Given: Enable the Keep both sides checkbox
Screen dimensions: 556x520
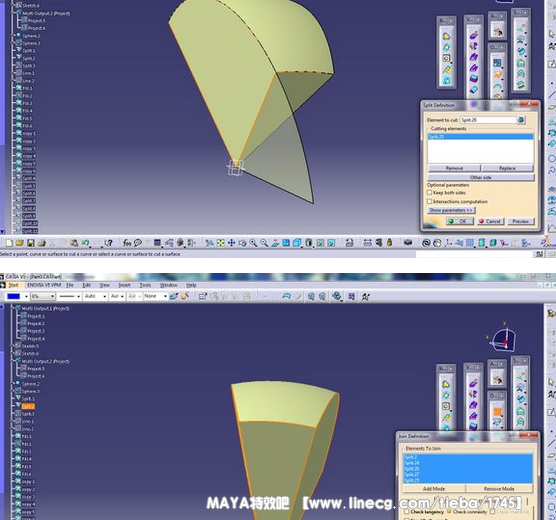Looking at the screenshot, I should click(429, 193).
